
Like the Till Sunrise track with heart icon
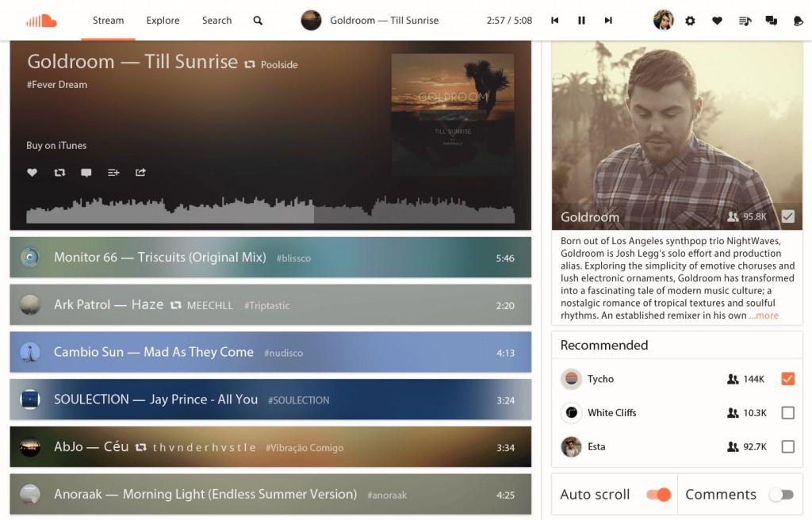(32, 173)
